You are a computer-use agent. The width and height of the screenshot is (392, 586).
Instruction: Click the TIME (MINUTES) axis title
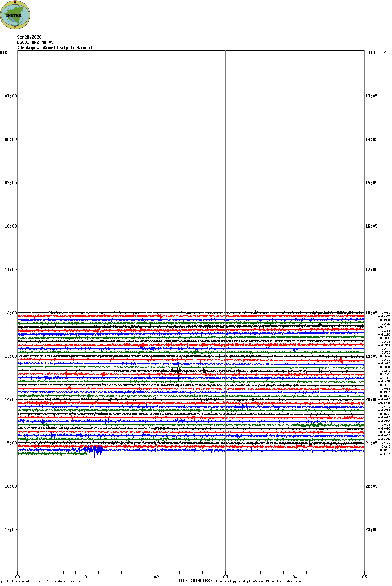click(195, 581)
